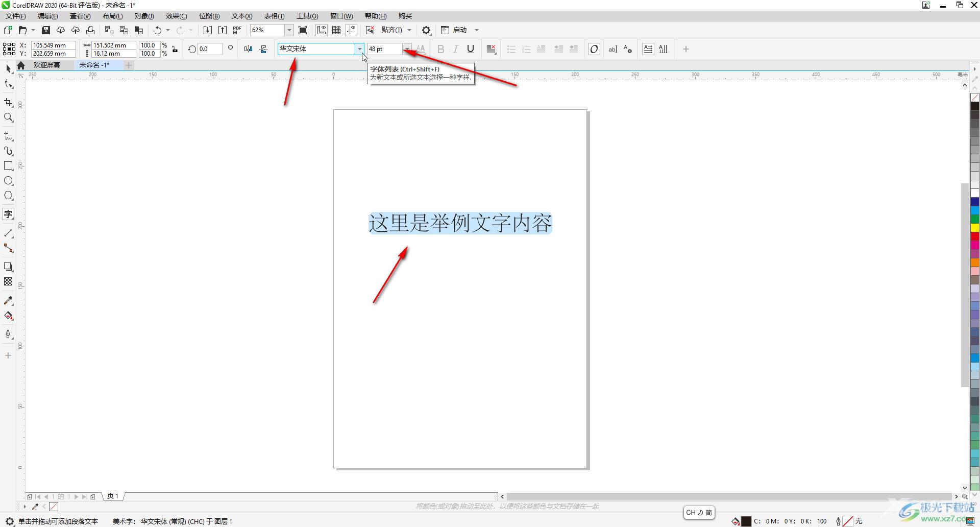Expand the launch dropdown arrow
980x527 pixels.
click(477, 30)
